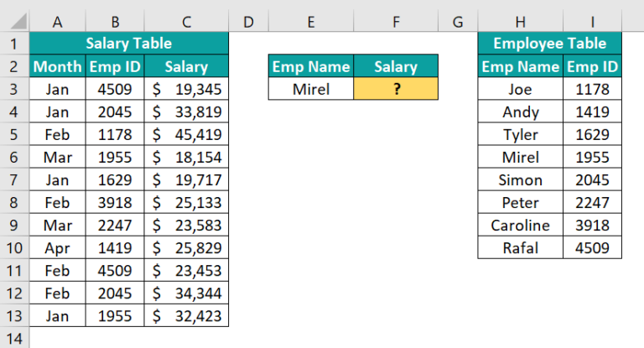
Task: Click the Caroline employee name cell
Action: pyautogui.click(x=520, y=225)
